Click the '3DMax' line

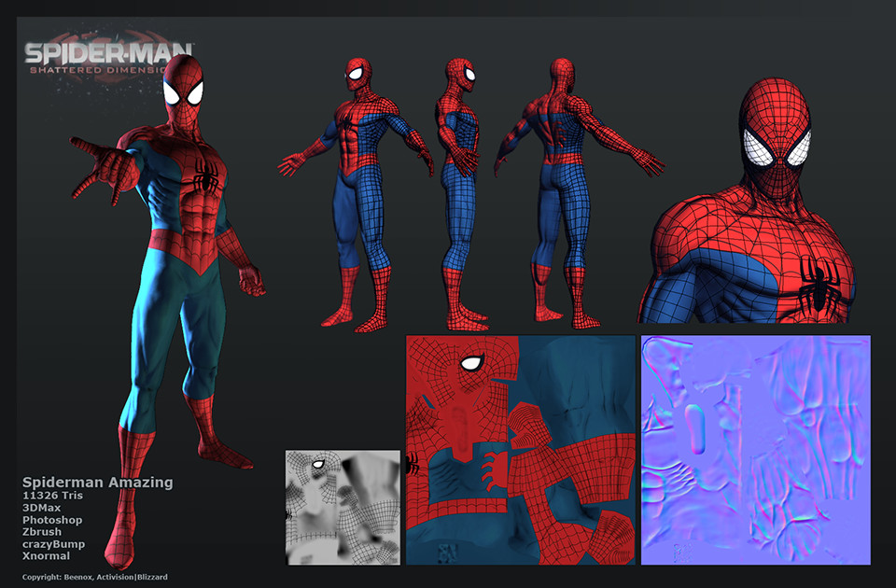point(41,508)
